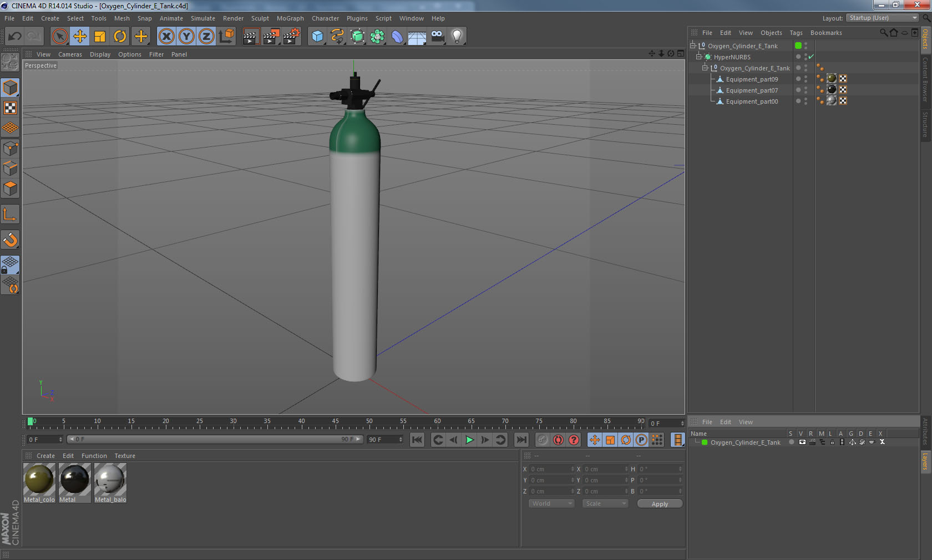This screenshot has width=932, height=560.
Task: Toggle Equipment_part07 visibility dots
Action: point(806,90)
